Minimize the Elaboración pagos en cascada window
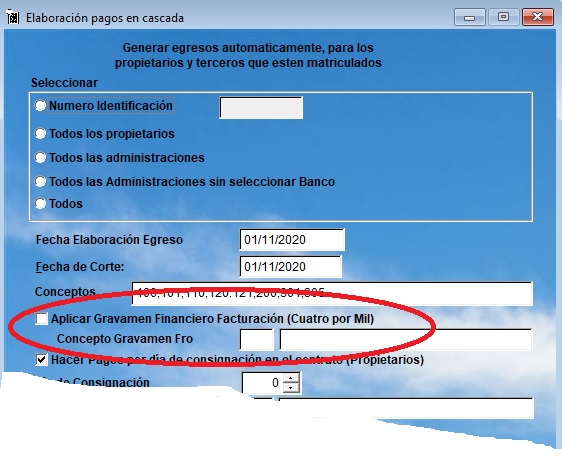The image size is (562, 461). click(x=470, y=17)
